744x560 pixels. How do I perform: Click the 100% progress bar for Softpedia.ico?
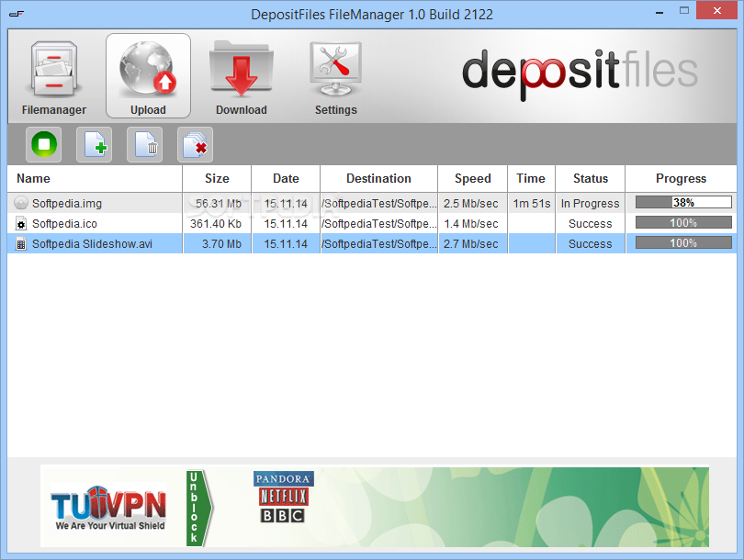pos(683,222)
